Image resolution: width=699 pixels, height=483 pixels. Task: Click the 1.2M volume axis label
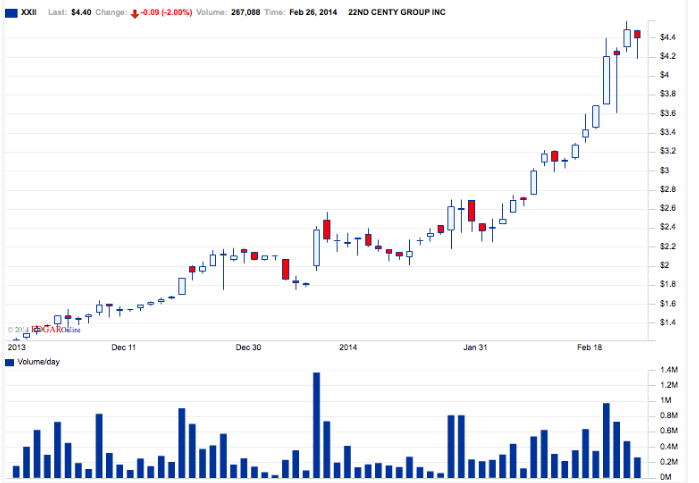(x=669, y=385)
